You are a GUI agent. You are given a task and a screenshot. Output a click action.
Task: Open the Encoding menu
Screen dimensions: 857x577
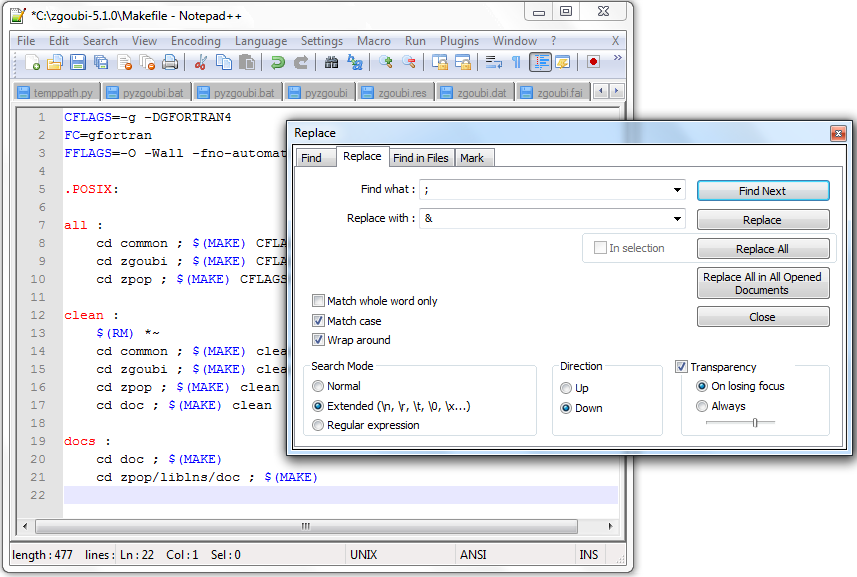click(195, 41)
